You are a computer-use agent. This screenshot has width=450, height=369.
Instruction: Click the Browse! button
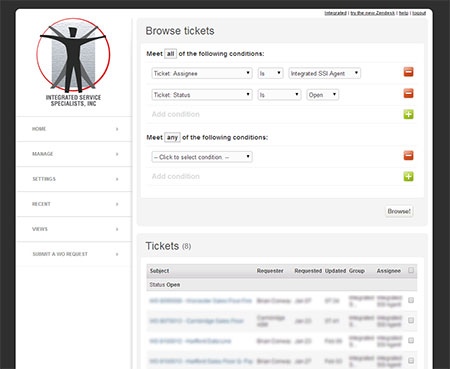click(x=399, y=211)
